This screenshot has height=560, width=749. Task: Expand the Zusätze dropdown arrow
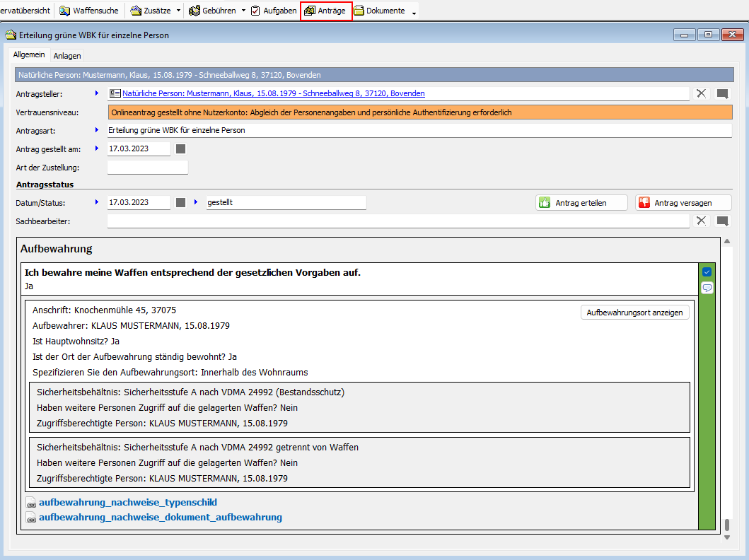[x=178, y=11]
